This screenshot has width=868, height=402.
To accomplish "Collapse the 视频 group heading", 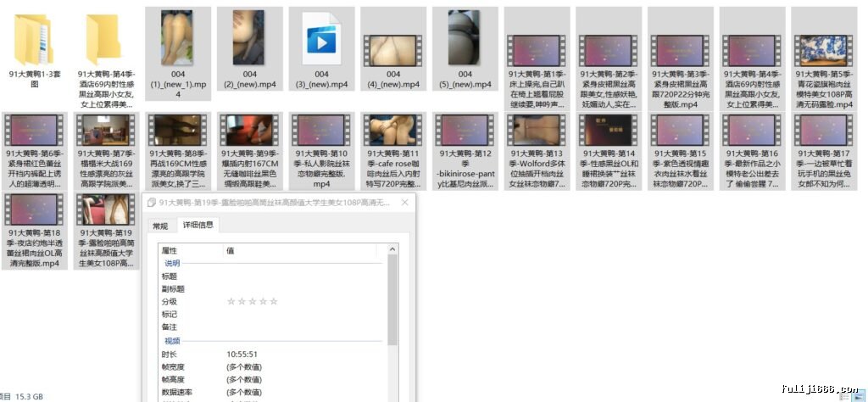I will 172,341.
